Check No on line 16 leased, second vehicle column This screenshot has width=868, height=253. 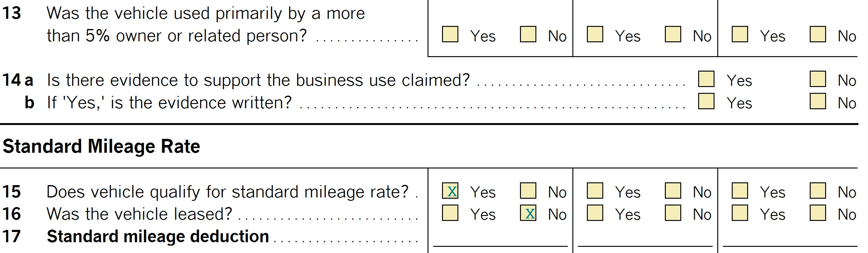pyautogui.click(x=673, y=213)
